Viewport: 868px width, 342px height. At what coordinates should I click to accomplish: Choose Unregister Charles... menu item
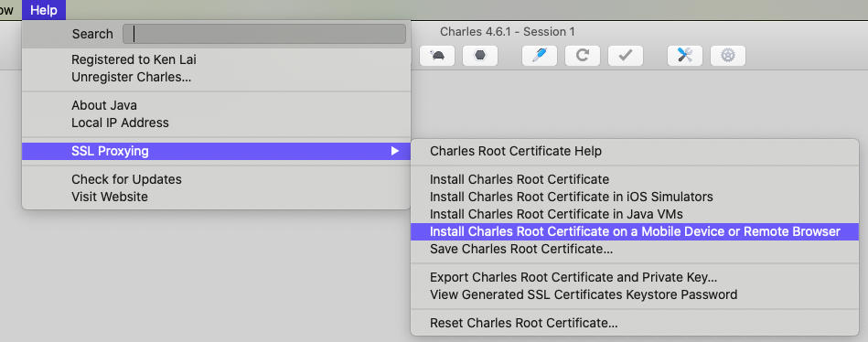(x=216, y=77)
